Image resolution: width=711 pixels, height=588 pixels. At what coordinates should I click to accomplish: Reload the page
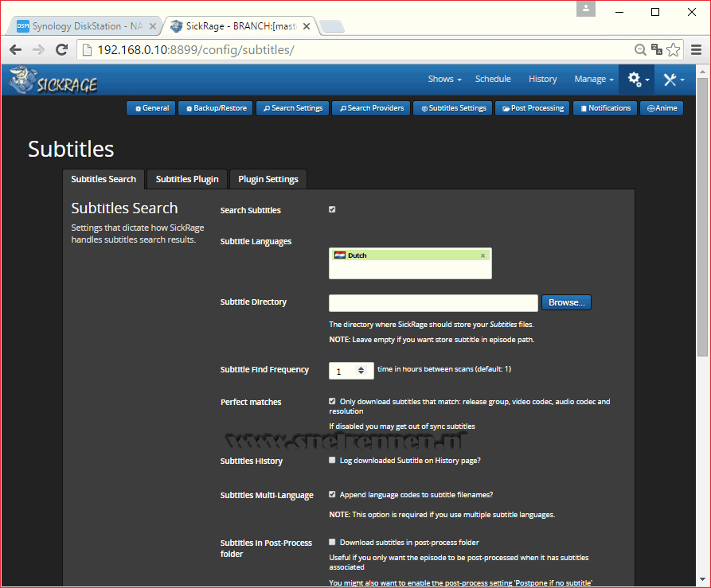coord(61,50)
